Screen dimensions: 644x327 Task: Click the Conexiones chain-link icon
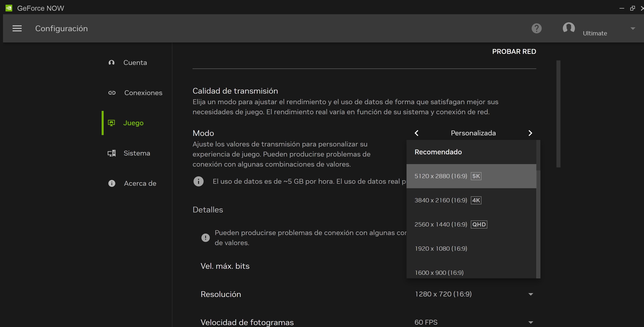[x=112, y=93]
